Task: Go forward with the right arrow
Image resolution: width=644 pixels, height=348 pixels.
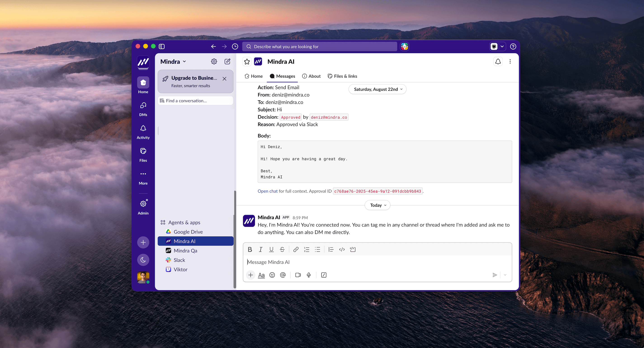Action: pos(224,47)
